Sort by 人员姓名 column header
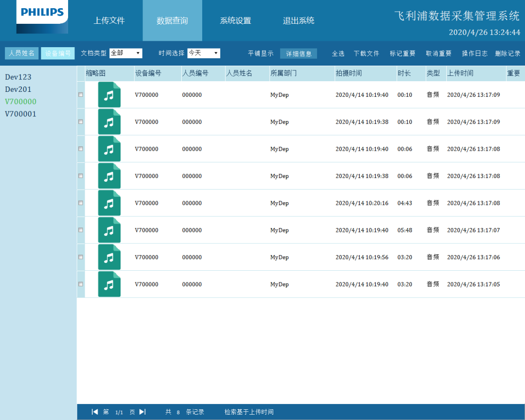525x420 pixels. 247,73
